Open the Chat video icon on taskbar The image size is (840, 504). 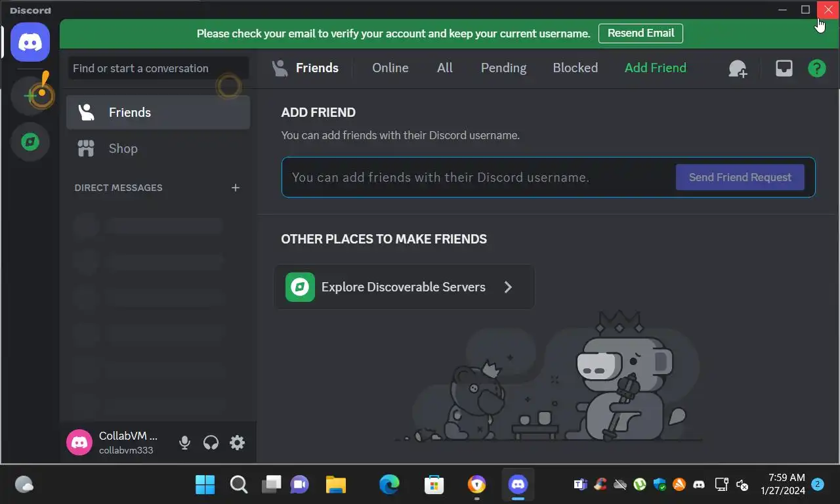[300, 485]
